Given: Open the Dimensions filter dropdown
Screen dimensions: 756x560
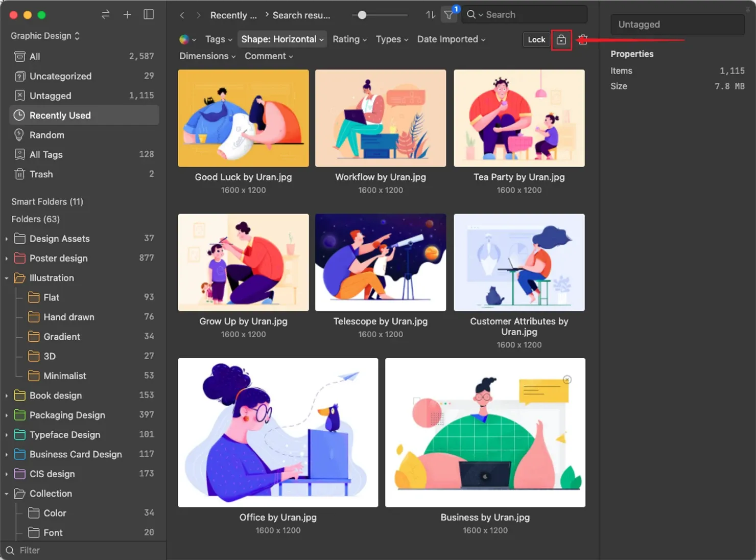Looking at the screenshot, I should 207,56.
